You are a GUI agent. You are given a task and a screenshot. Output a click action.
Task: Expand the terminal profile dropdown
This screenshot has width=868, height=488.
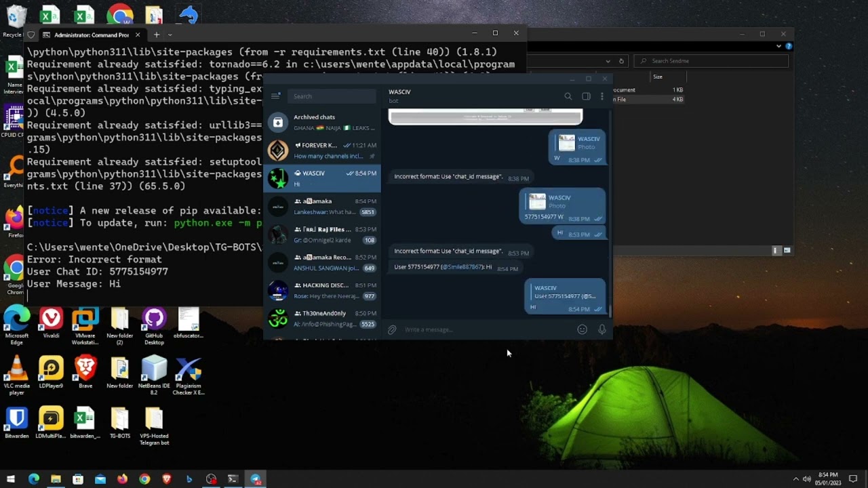pos(170,35)
